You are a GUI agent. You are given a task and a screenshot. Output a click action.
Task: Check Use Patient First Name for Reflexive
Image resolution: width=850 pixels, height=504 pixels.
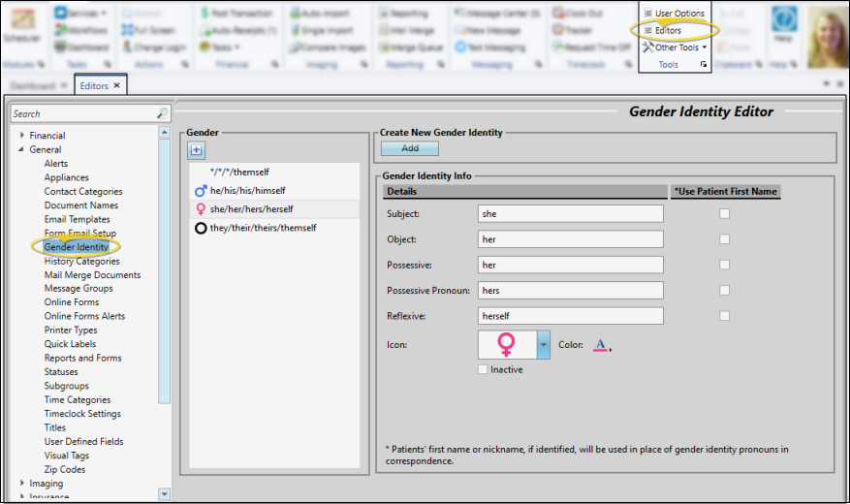click(724, 316)
